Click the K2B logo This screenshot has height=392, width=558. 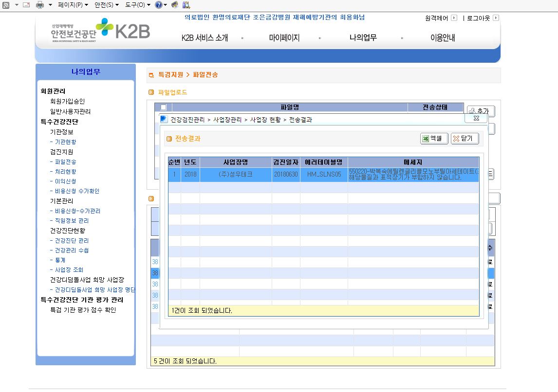click(x=132, y=31)
